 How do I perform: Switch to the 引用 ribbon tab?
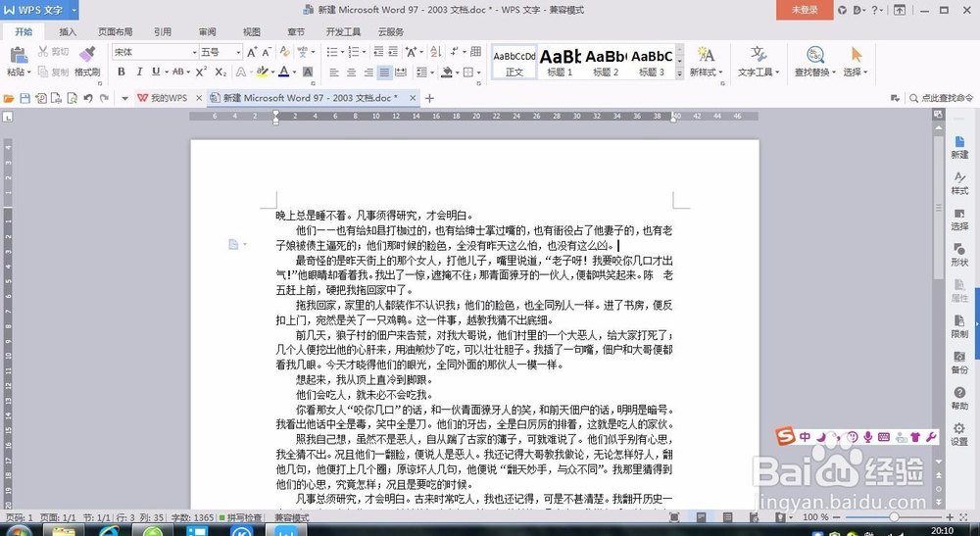tap(163, 32)
